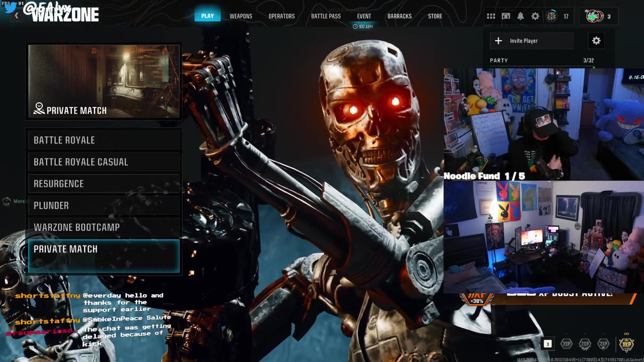This screenshot has width=644, height=362.
Task: Open notifications bell icon
Action: pyautogui.click(x=521, y=16)
